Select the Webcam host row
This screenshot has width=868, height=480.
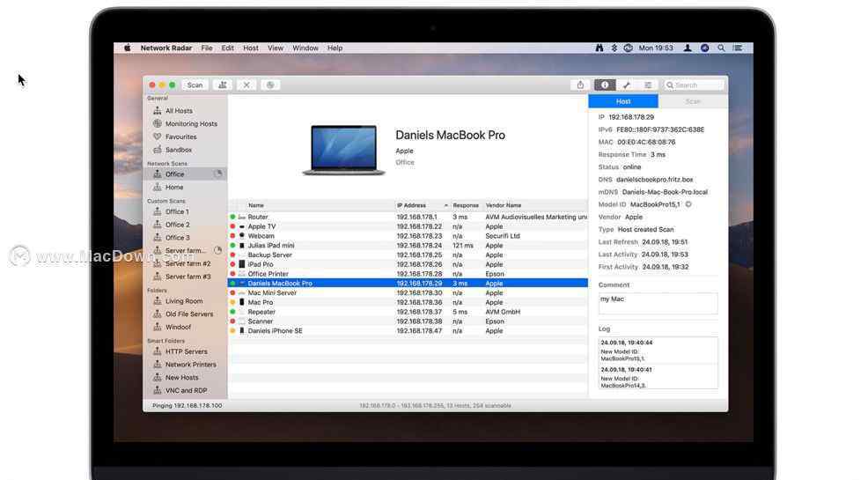408,236
